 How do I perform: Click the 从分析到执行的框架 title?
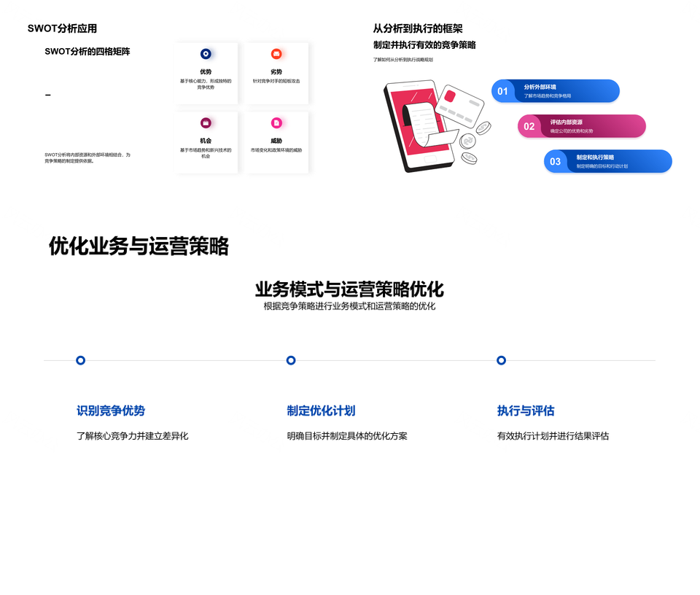click(418, 28)
